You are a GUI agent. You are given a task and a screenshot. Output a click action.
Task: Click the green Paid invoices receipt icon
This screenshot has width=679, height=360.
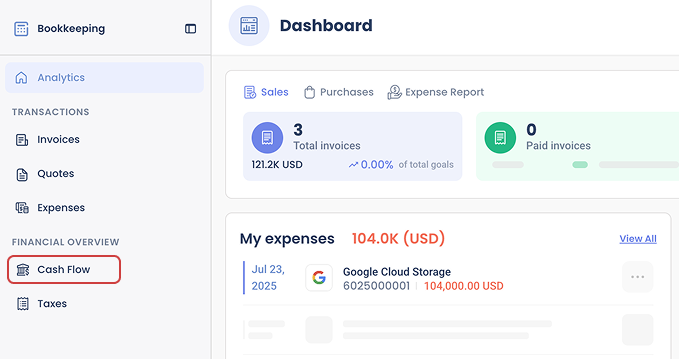coord(500,138)
